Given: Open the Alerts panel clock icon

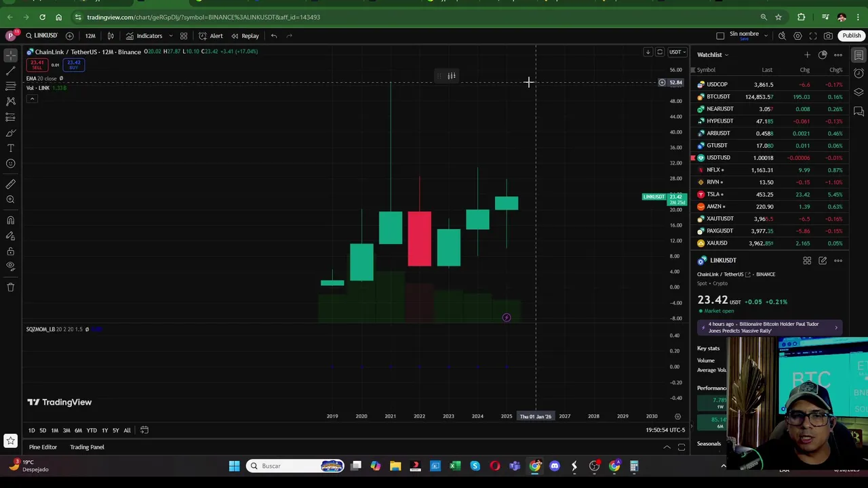Looking at the screenshot, I should [x=859, y=73].
